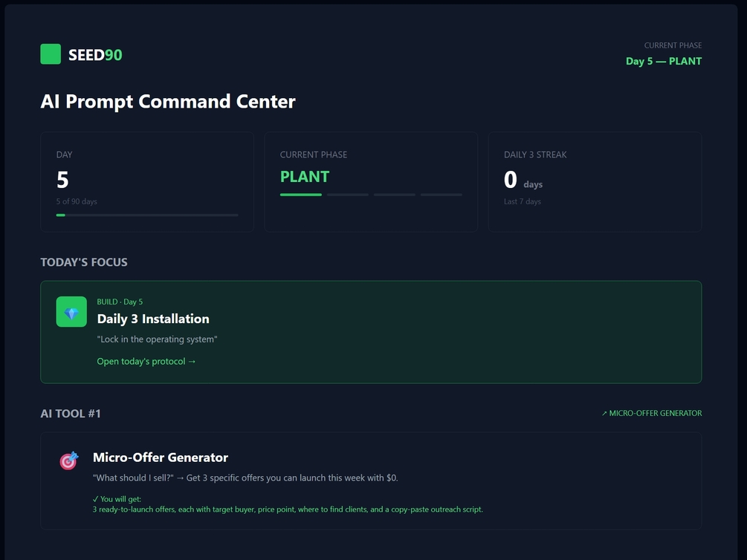Viewport: 747px width, 560px height.
Task: Click the Micro-Offer Generator card title
Action: tap(161, 458)
